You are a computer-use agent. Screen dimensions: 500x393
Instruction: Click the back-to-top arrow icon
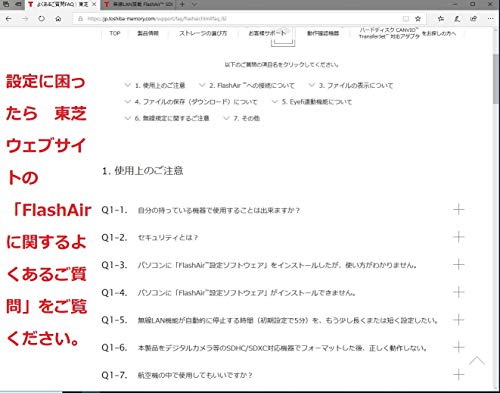point(477,361)
